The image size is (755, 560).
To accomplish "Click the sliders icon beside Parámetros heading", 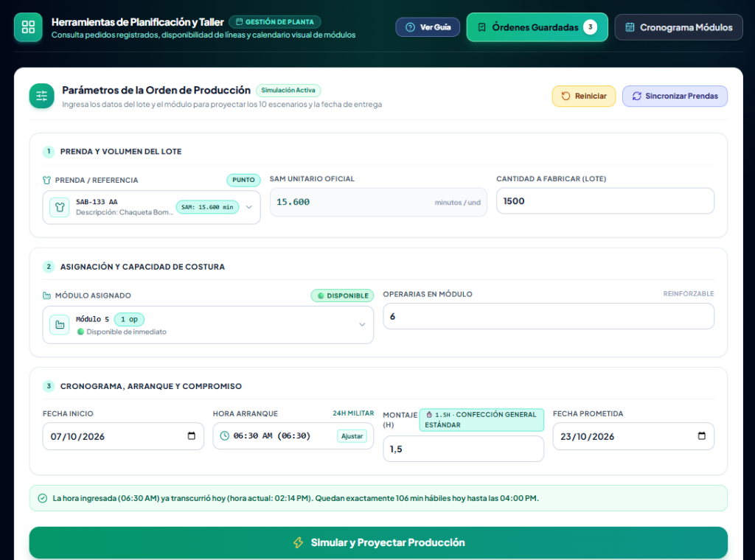I will coord(41,96).
